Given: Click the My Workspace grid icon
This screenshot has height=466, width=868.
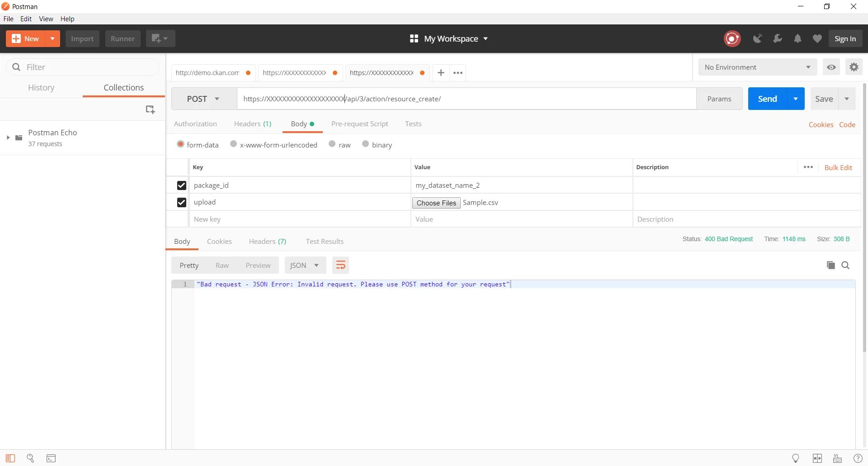Looking at the screenshot, I should tap(414, 38).
